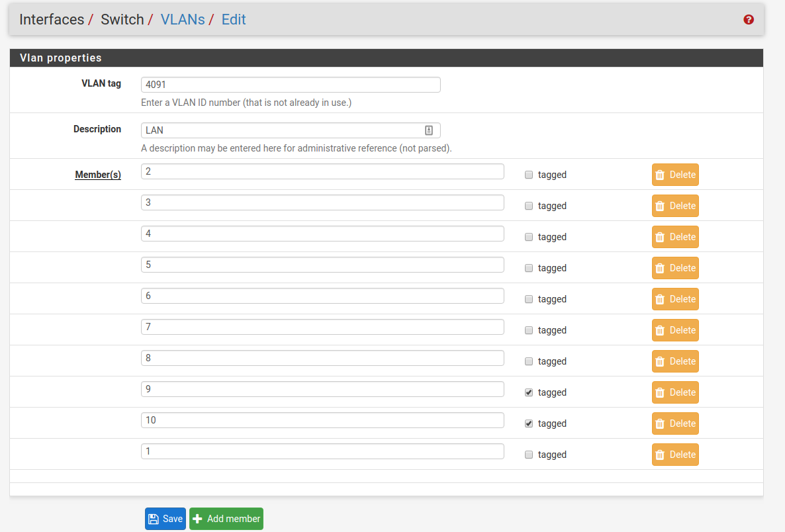Click the contact card icon in Description field

[429, 130]
